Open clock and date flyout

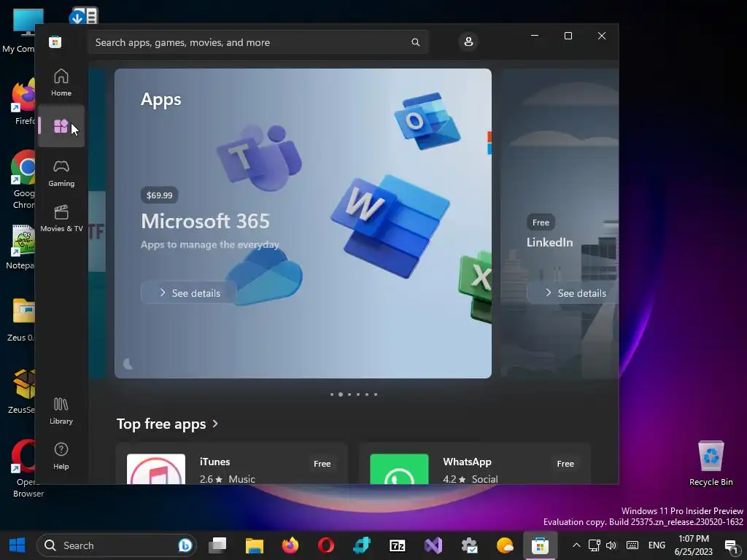694,545
